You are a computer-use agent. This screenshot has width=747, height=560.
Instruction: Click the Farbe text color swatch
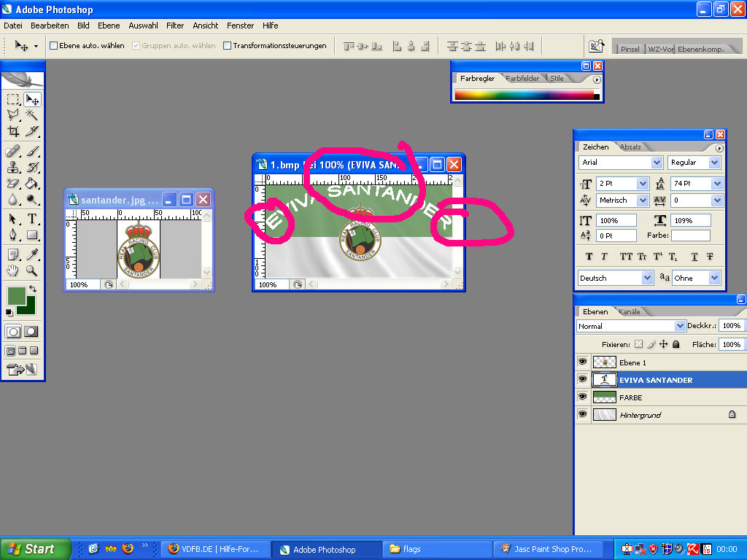point(690,236)
